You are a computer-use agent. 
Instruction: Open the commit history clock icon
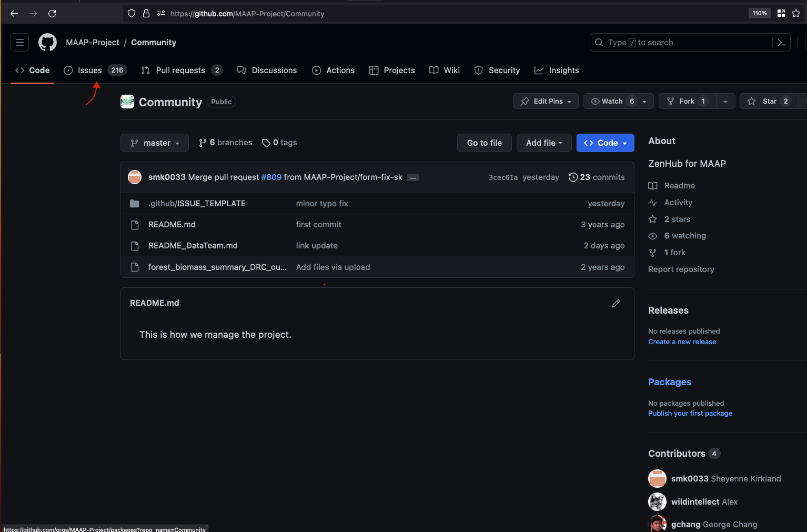click(573, 177)
